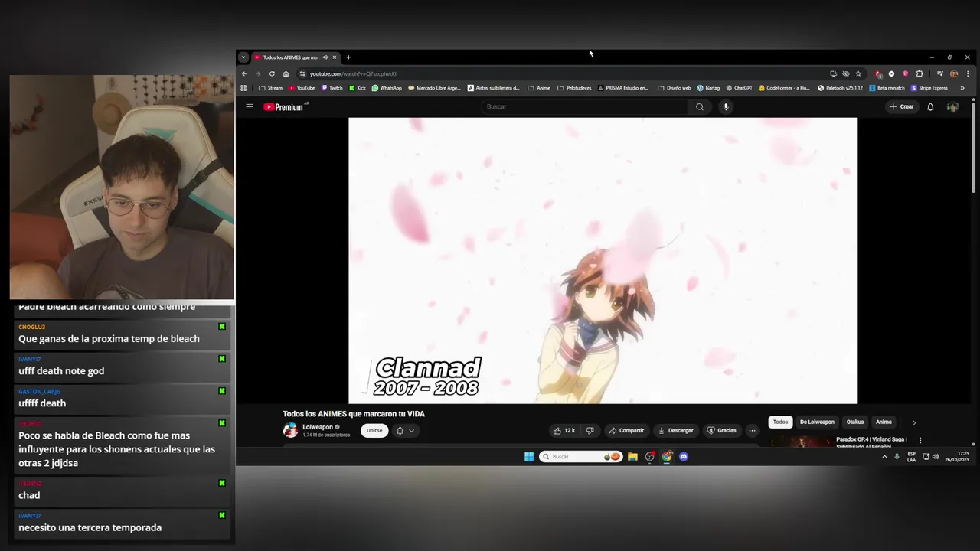Viewport: 980px width, 551px height.
Task: Open the Anime bookmarks folder
Action: pyautogui.click(x=539, y=88)
